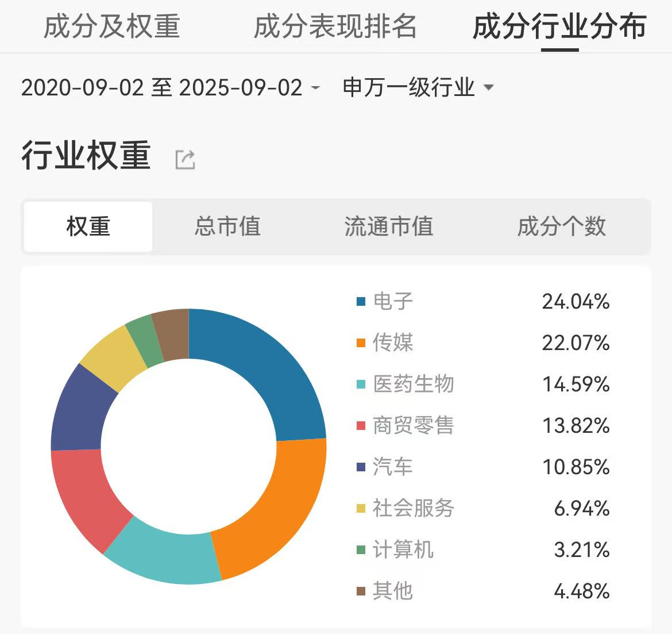Screen dimensions: 672x634
Task: Click the share icon beside 行业权重
Action: 185,160
